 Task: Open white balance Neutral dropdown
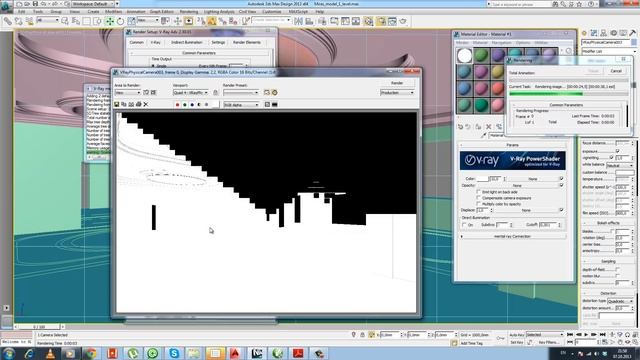(x=620, y=165)
